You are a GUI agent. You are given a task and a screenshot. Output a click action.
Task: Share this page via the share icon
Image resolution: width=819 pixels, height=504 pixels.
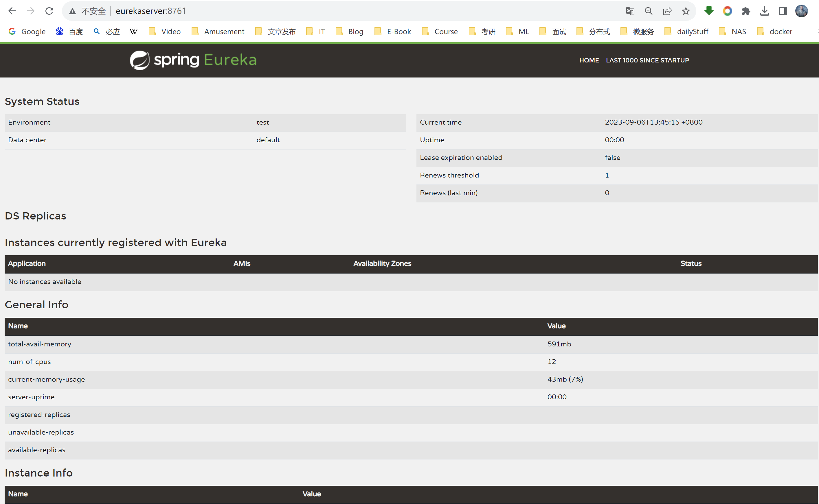point(667,11)
